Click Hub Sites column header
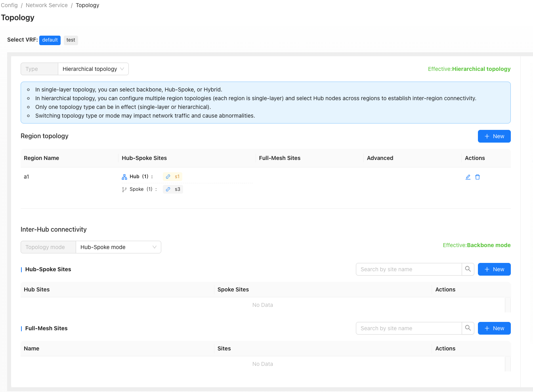The image size is (533, 392). click(37, 289)
